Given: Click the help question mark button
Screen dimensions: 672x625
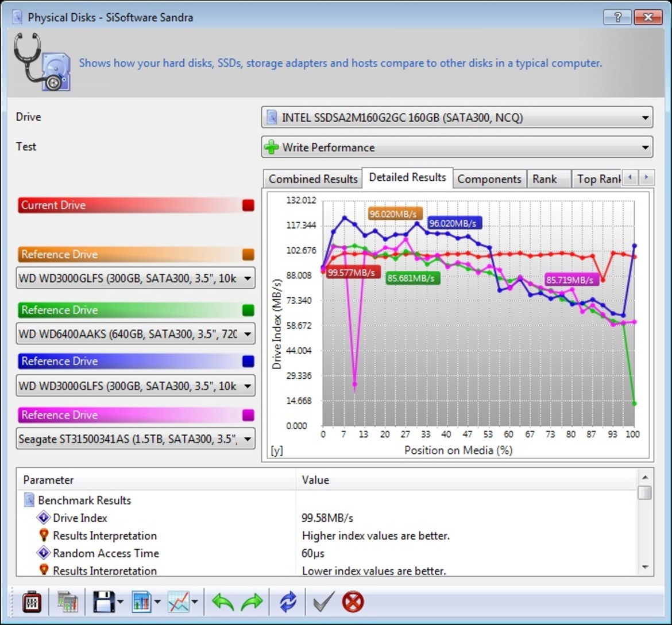Looking at the screenshot, I should click(x=617, y=17).
